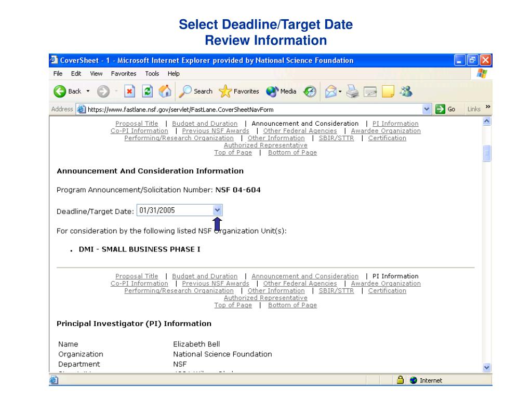Click top Budget and Duration link
532x399 pixels.
(x=205, y=124)
